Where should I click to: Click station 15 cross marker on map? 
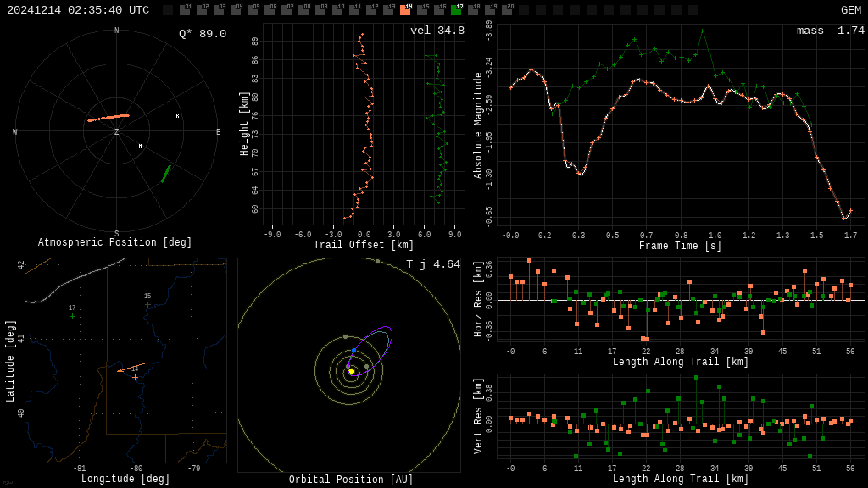147,304
